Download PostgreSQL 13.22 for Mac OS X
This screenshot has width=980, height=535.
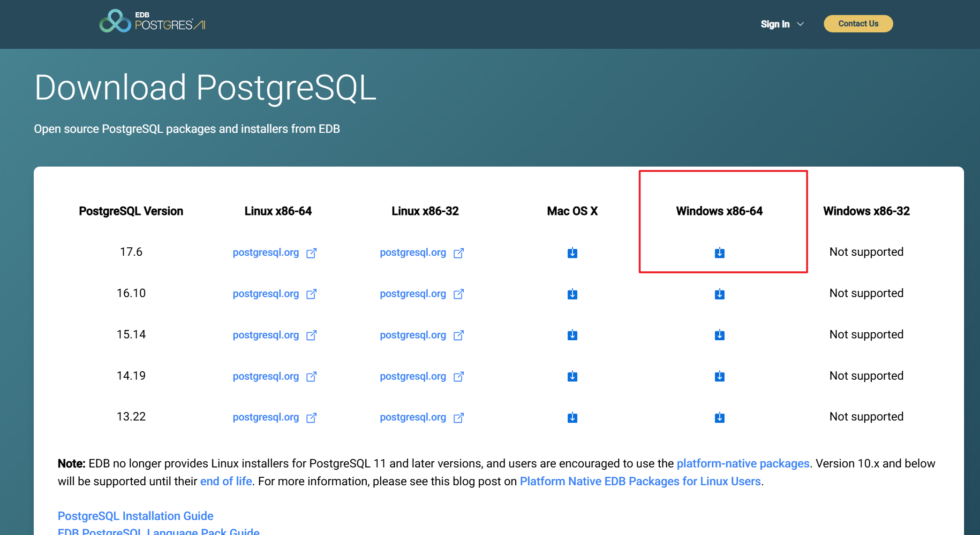(x=572, y=417)
